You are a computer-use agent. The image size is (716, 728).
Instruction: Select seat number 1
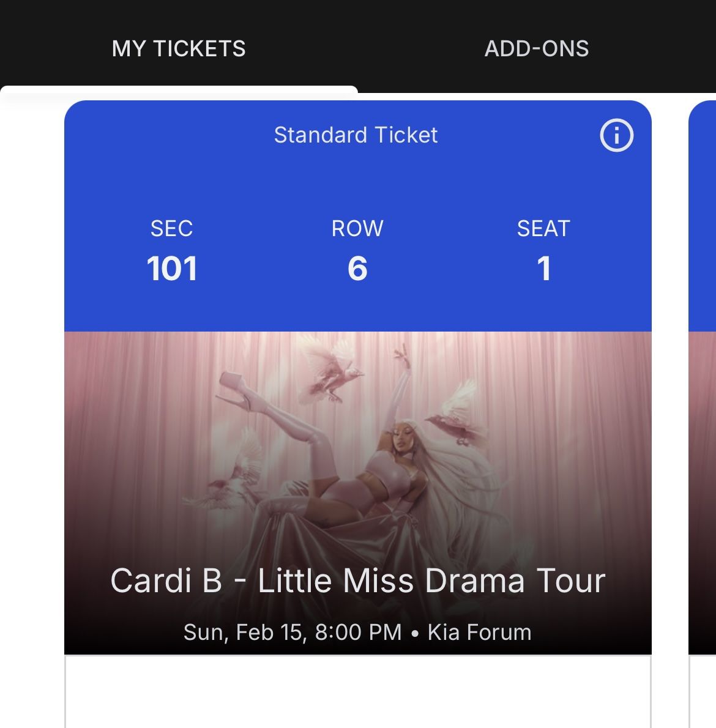543,269
